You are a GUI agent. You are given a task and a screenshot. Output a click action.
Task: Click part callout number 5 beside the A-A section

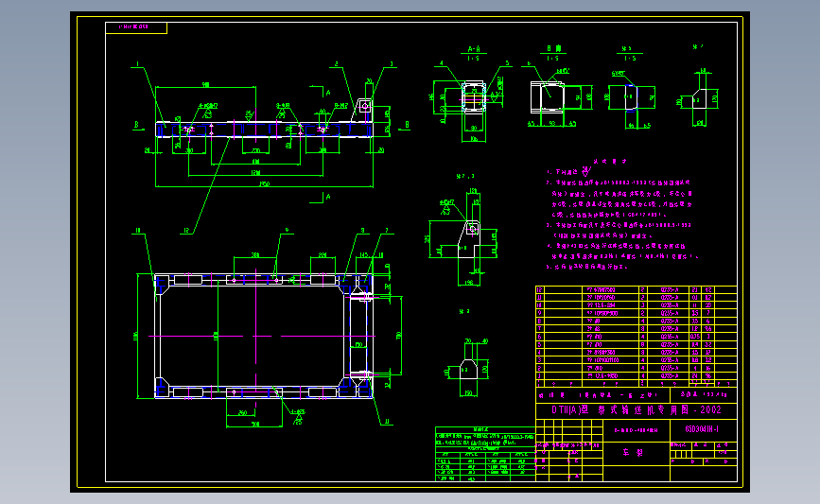[507, 63]
